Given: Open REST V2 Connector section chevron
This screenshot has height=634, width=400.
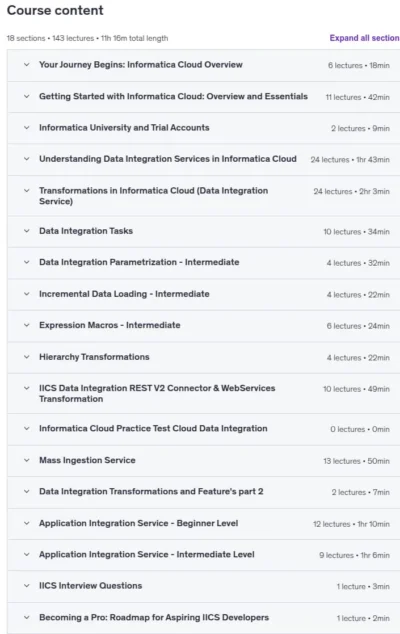Looking at the screenshot, I should [x=27, y=388].
